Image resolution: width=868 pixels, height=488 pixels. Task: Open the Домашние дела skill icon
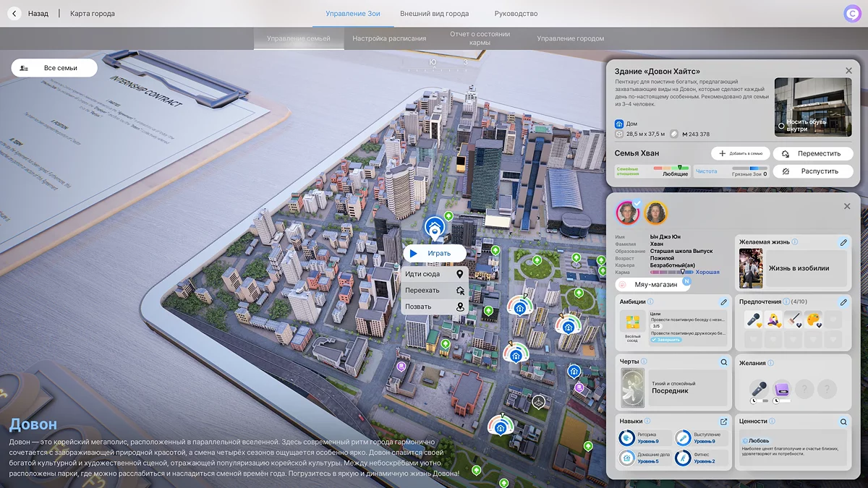(626, 458)
